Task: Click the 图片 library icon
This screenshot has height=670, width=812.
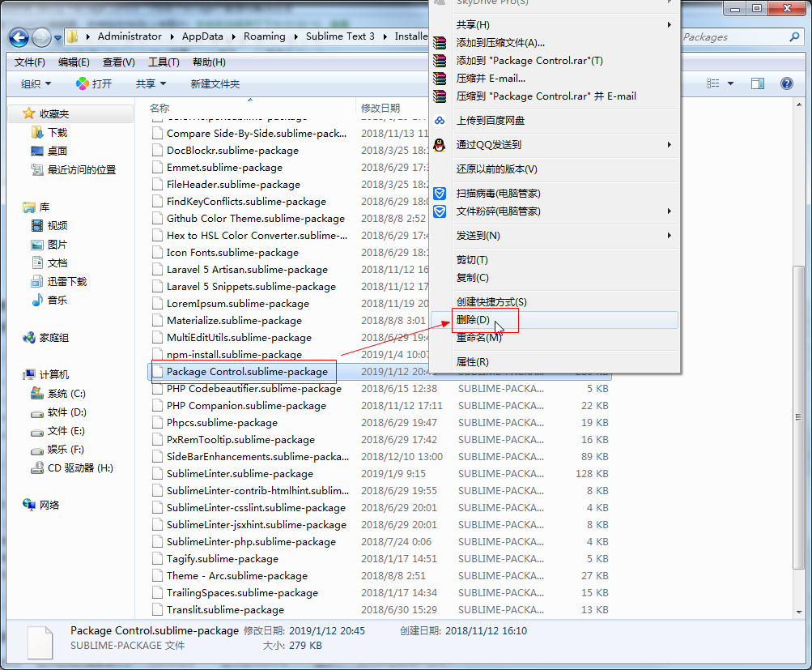Action: (37, 245)
